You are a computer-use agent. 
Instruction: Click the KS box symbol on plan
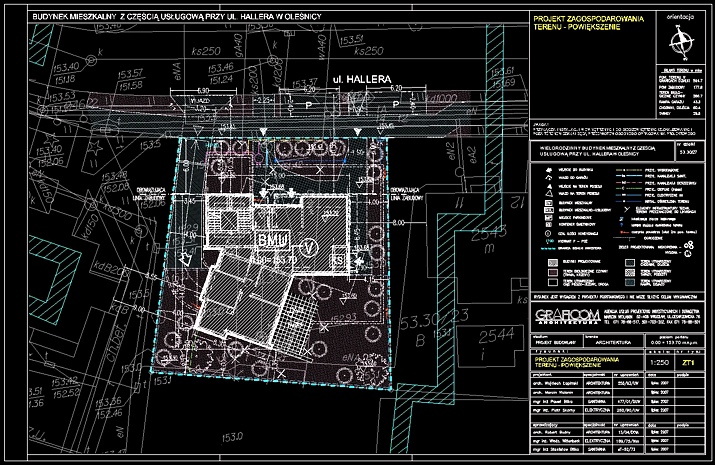(x=337, y=260)
